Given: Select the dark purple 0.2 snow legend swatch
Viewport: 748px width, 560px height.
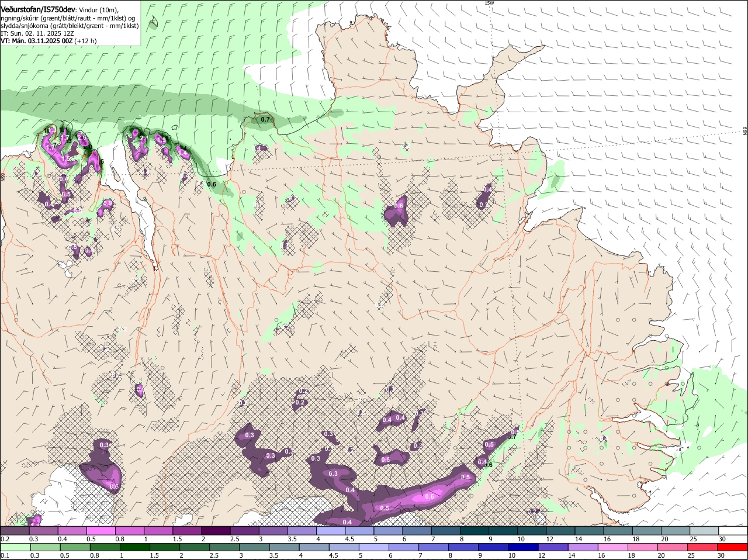Looking at the screenshot, I should tap(16, 531).
